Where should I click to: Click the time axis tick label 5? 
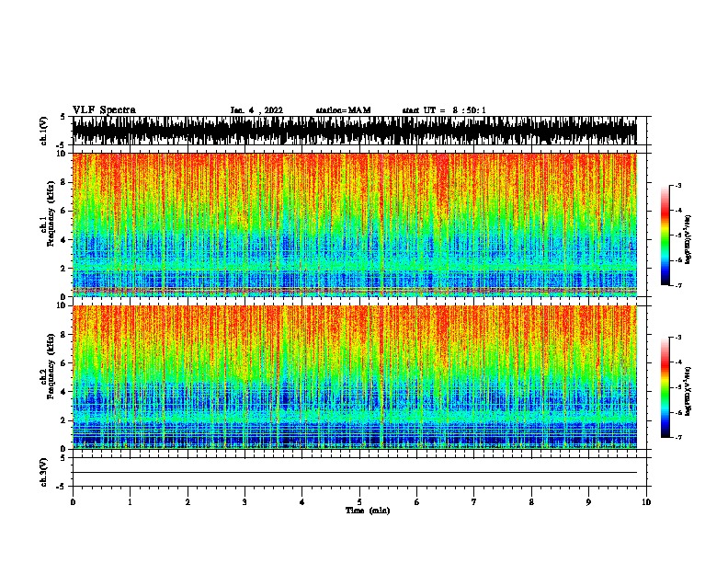[x=359, y=502]
